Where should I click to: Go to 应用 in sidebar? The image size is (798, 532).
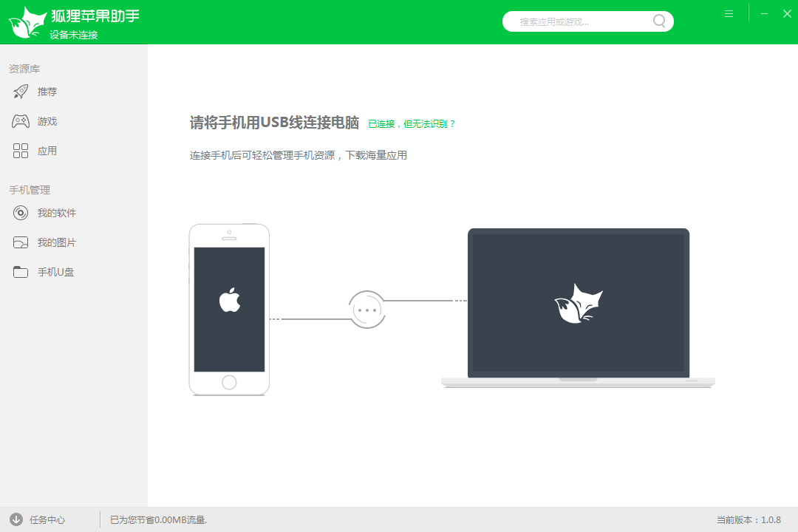click(x=47, y=151)
